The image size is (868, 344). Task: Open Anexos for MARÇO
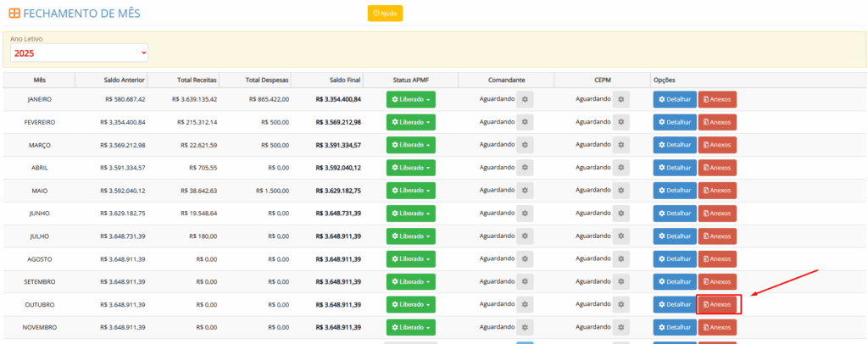click(717, 145)
